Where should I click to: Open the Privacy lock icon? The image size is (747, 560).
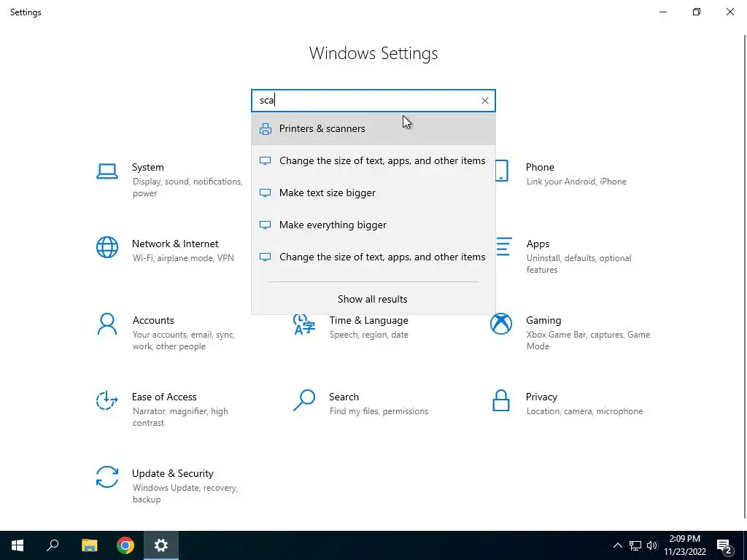click(x=501, y=400)
